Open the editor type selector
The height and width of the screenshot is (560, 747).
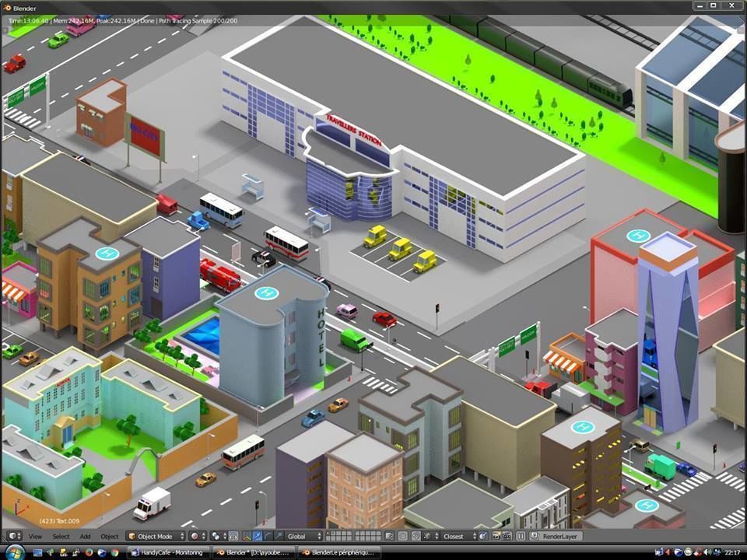coord(14,536)
